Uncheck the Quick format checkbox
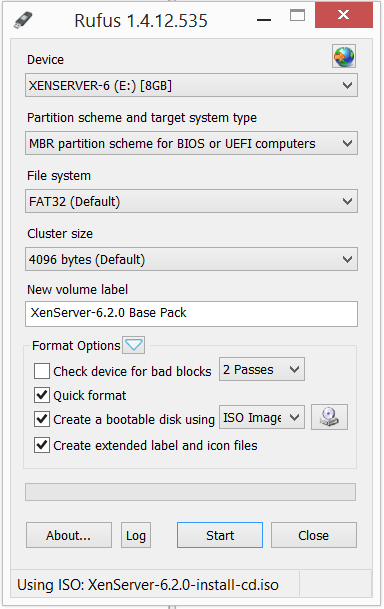This screenshot has height=609, width=384. tap(42, 395)
